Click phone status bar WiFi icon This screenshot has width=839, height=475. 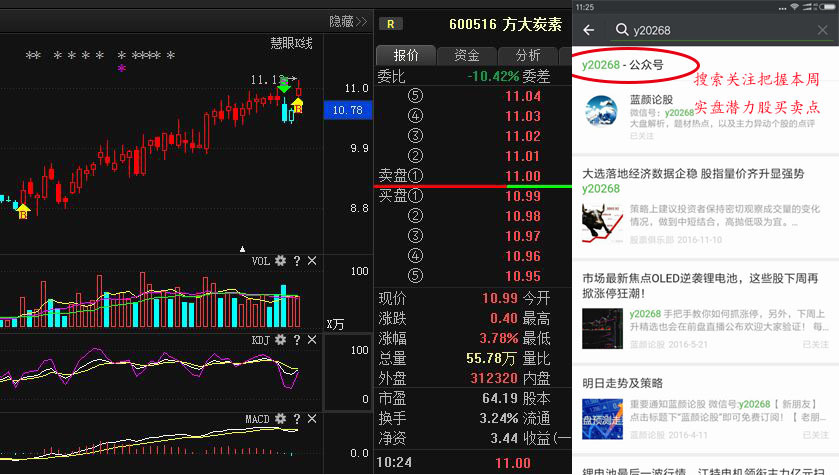pos(794,7)
